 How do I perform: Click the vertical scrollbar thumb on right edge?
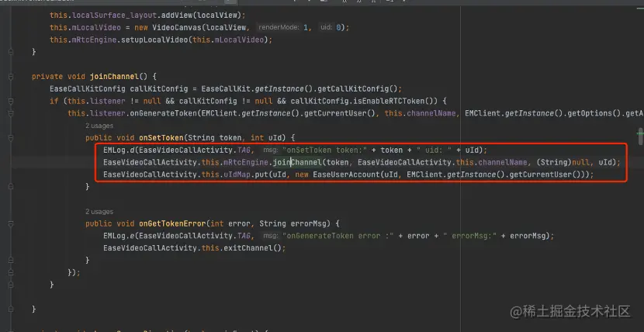click(641, 137)
